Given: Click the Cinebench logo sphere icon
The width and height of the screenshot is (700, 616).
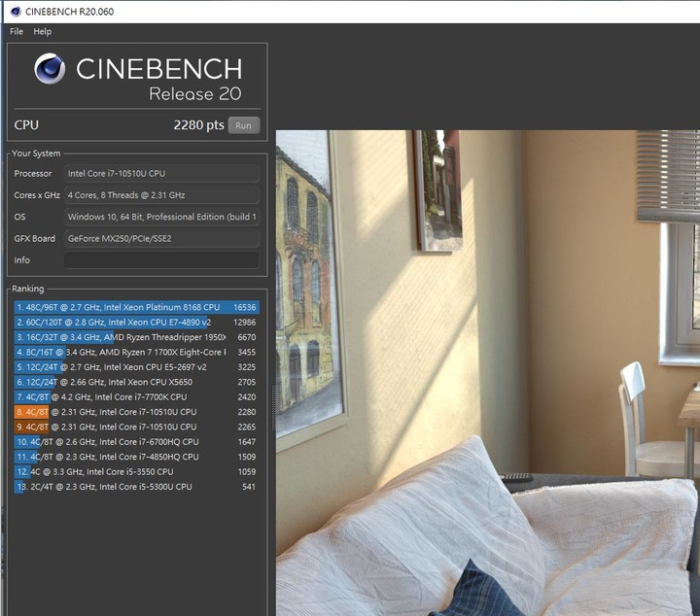Looking at the screenshot, I should 50,68.
